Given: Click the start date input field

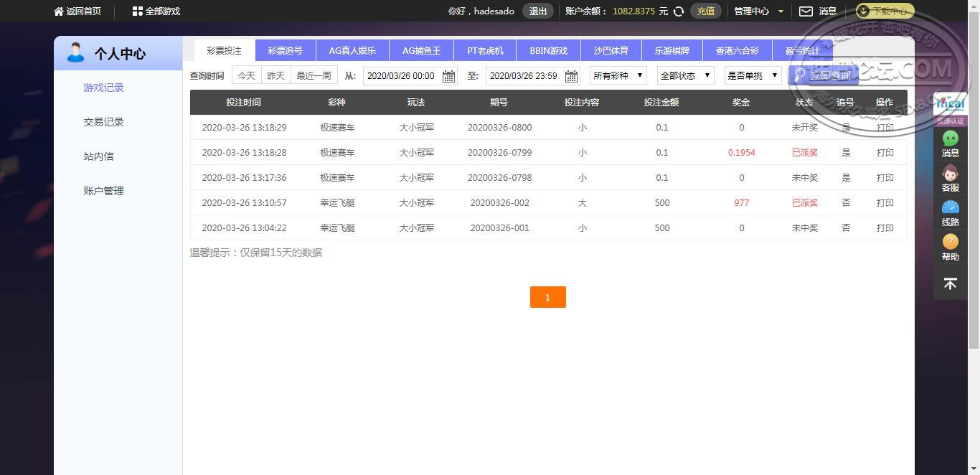Looking at the screenshot, I should (x=402, y=76).
